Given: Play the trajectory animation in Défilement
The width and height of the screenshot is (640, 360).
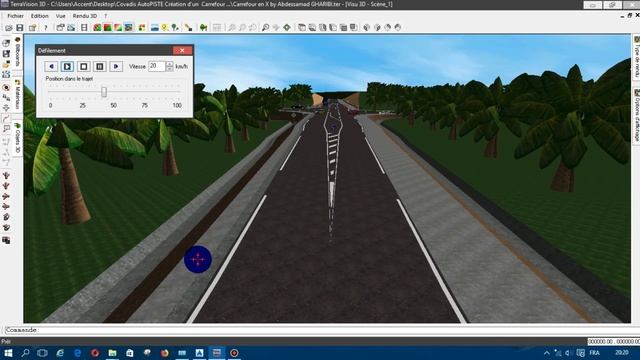Looking at the screenshot, I should (x=67, y=66).
